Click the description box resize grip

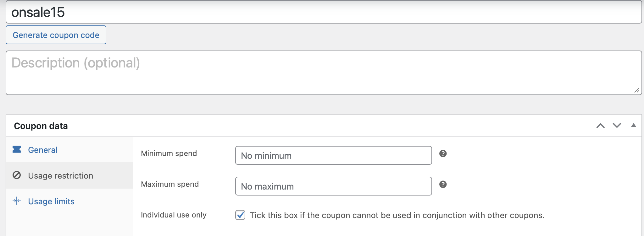tap(637, 90)
